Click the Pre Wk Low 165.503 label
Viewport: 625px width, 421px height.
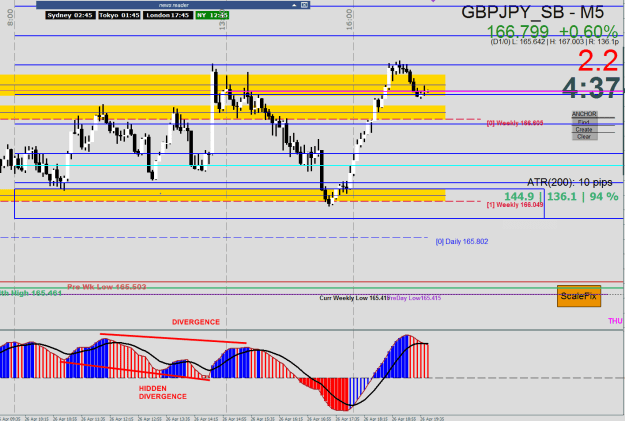(x=107, y=287)
